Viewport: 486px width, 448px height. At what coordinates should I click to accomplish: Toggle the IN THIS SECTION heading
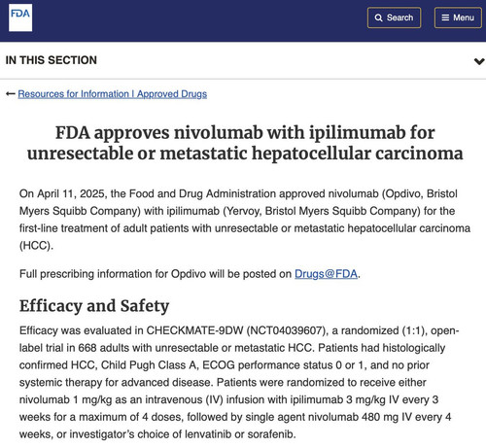pos(51,60)
